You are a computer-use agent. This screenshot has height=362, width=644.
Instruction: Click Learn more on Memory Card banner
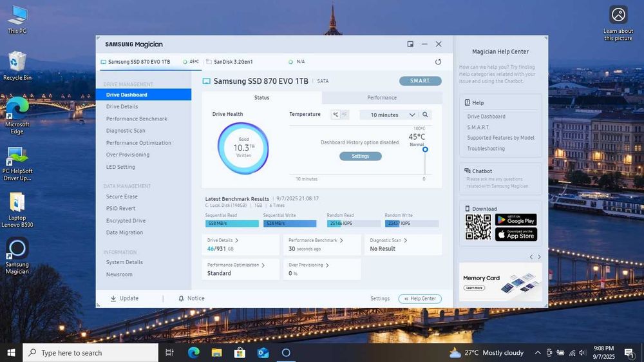coord(474,288)
